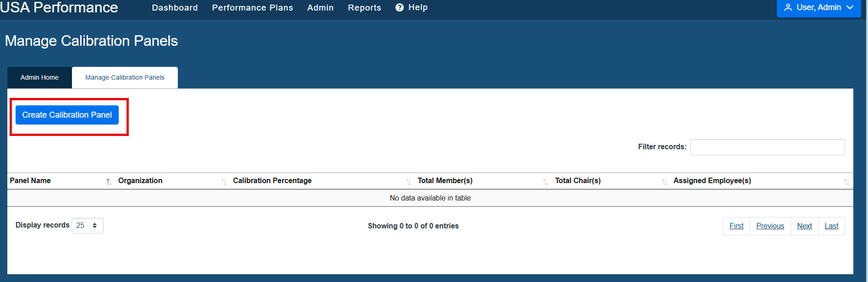The image size is (868, 282).
Task: Open the Reports navigation menu
Action: (364, 8)
